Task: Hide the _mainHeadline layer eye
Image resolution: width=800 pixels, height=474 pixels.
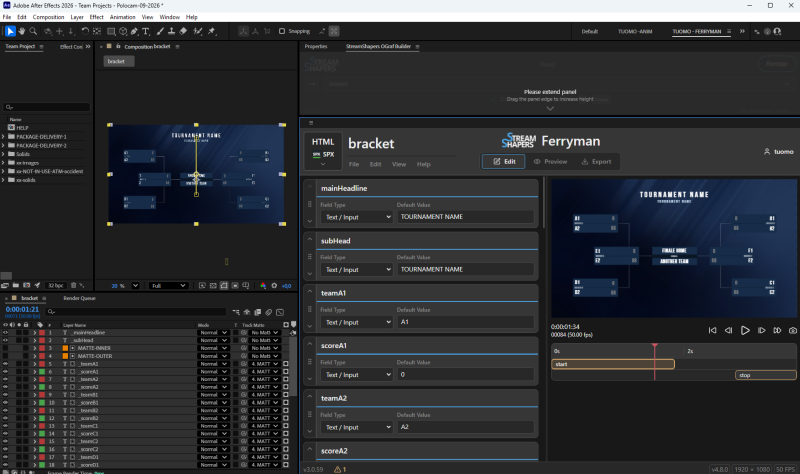Action: [x=5, y=333]
